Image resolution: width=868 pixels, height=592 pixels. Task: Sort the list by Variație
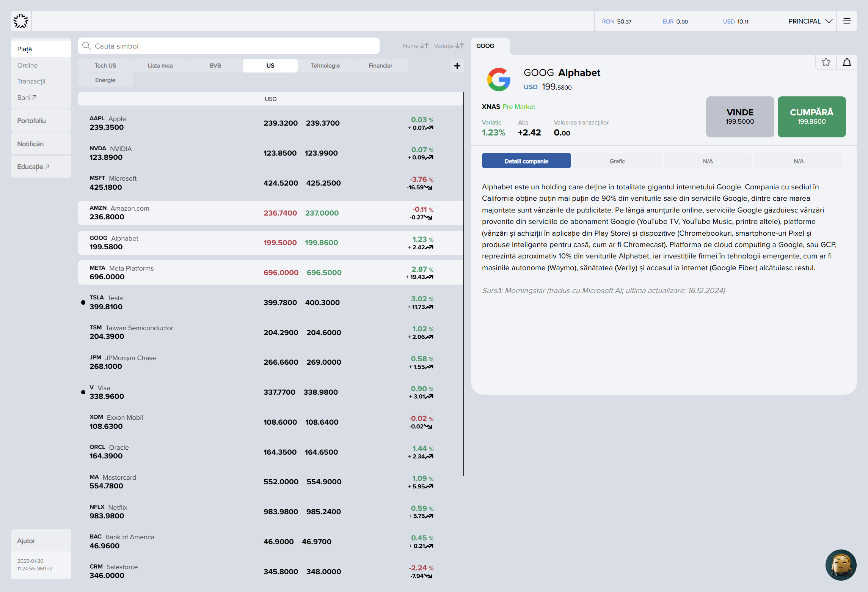449,46
